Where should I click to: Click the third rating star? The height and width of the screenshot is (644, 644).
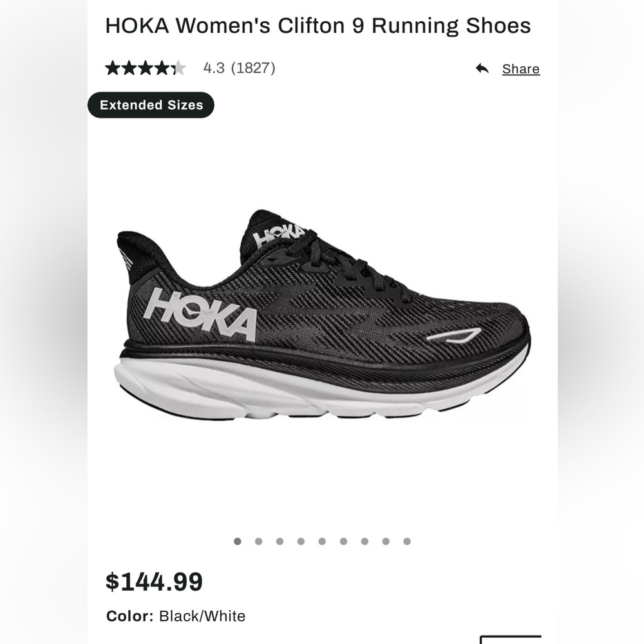point(144,67)
